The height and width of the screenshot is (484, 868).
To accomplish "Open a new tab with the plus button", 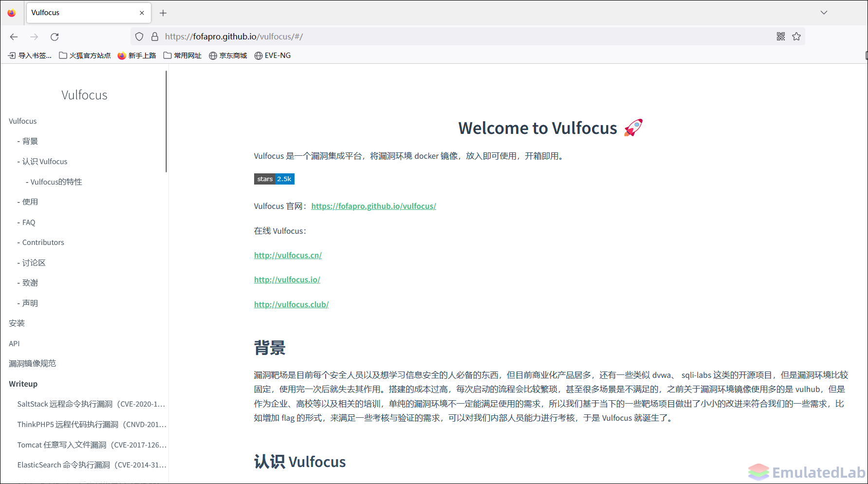I will (163, 13).
